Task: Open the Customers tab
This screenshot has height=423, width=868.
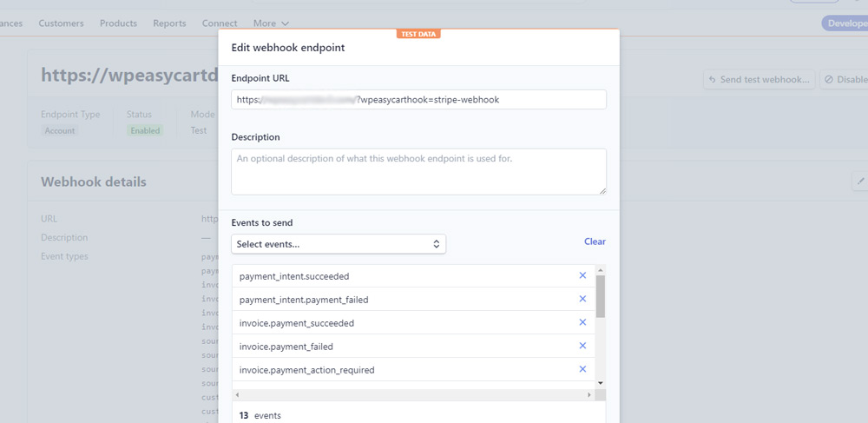Action: [x=61, y=23]
